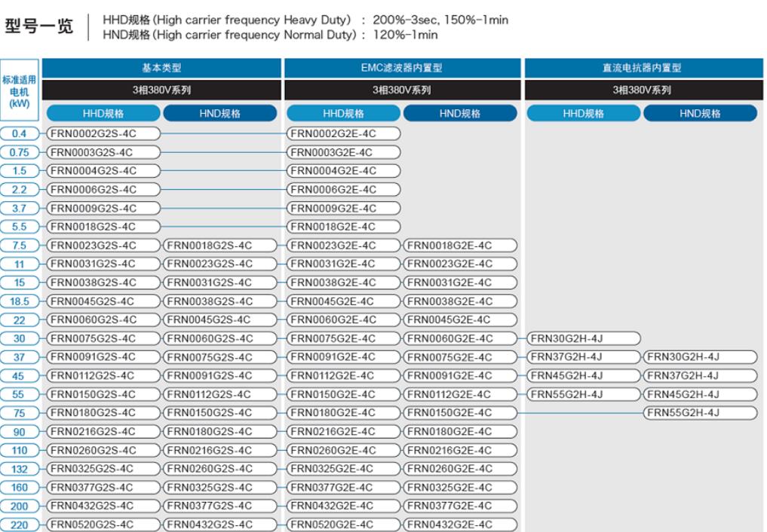
Task: Select the 0.75 kW row label
Action: pyautogui.click(x=19, y=152)
